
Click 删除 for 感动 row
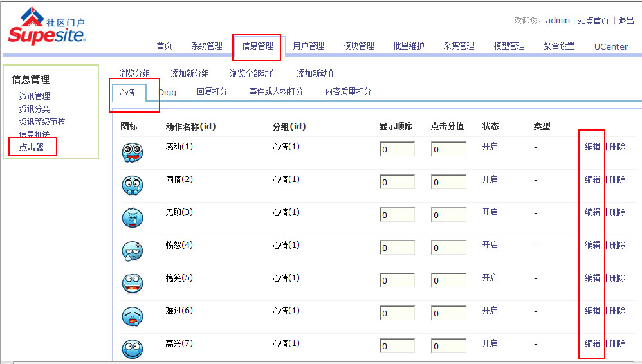pos(618,147)
